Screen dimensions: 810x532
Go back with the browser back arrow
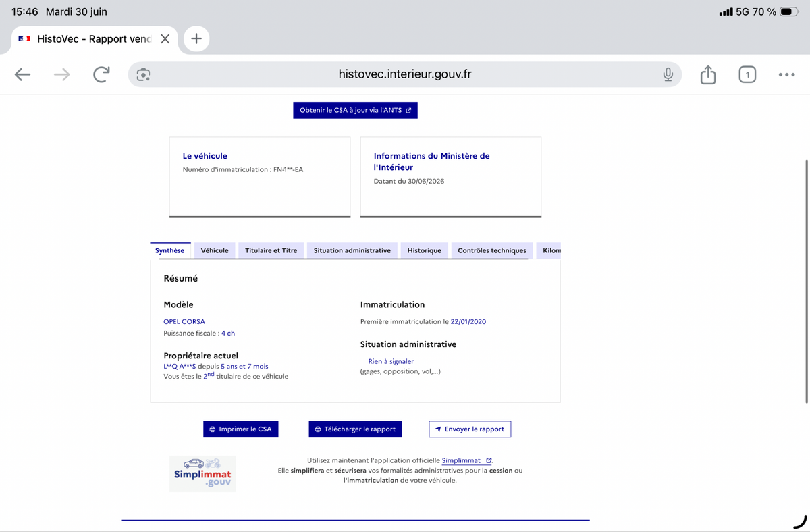[x=23, y=74]
